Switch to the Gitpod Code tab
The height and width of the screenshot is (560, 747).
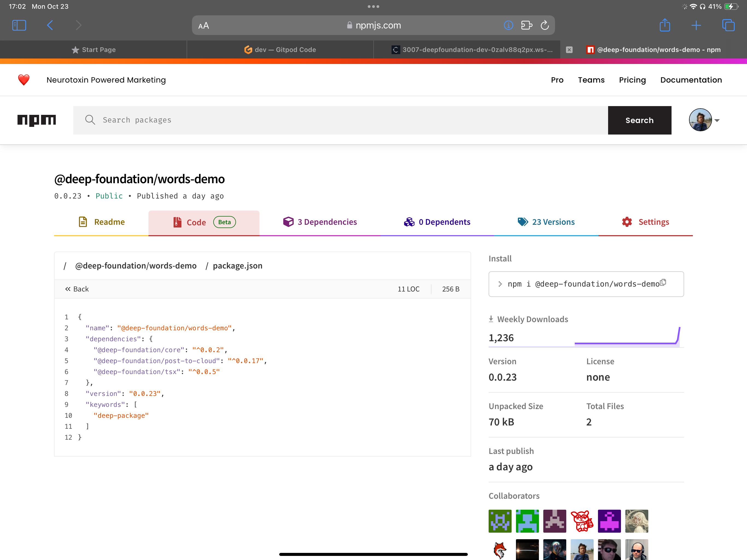tap(280, 49)
